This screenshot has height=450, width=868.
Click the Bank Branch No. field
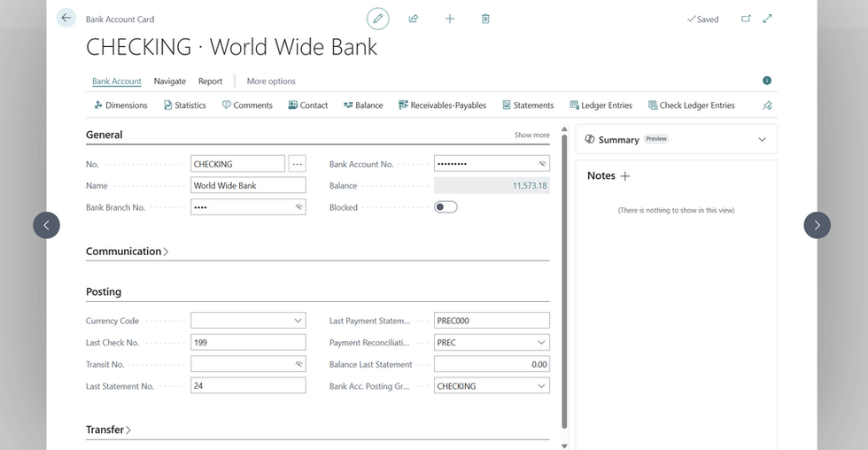[x=248, y=207]
